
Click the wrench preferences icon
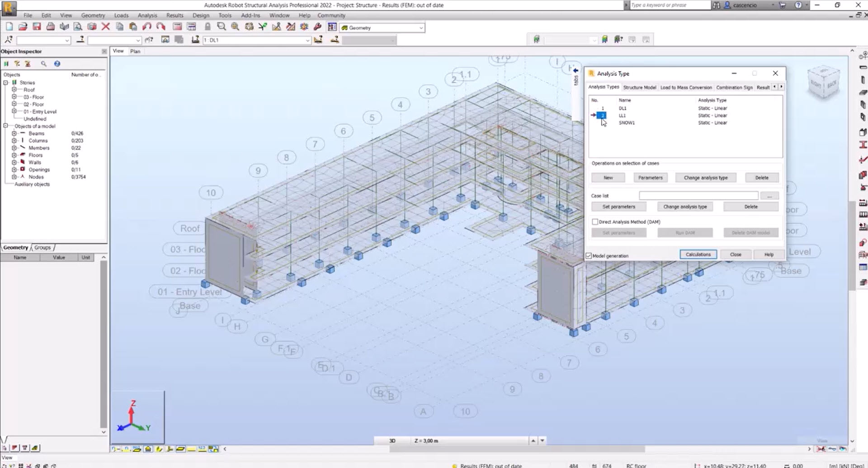coord(317,27)
